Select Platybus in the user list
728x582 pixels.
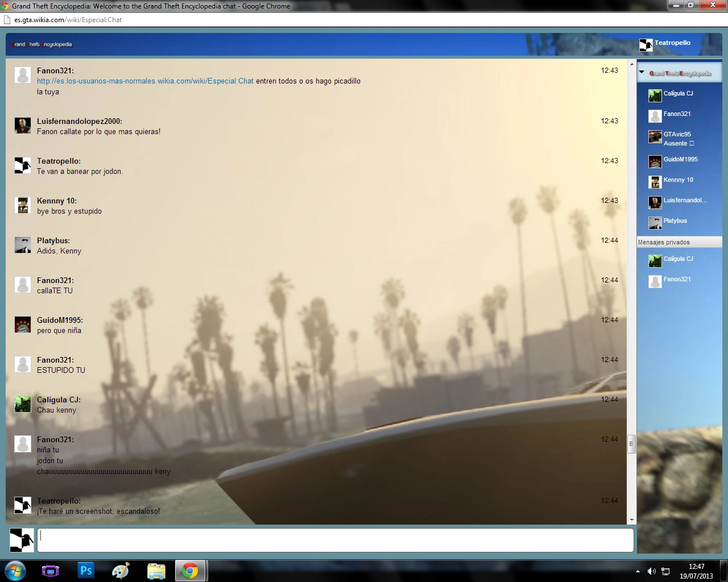pyautogui.click(x=675, y=221)
